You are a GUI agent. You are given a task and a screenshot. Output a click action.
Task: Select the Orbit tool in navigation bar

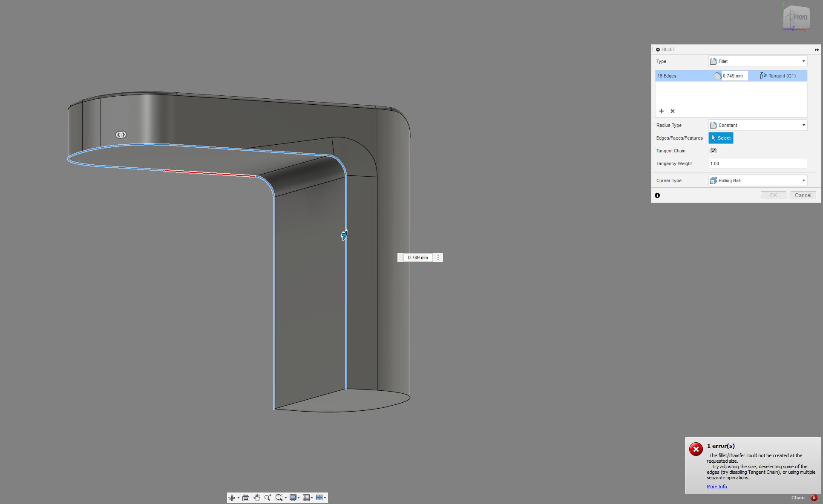pos(232,498)
